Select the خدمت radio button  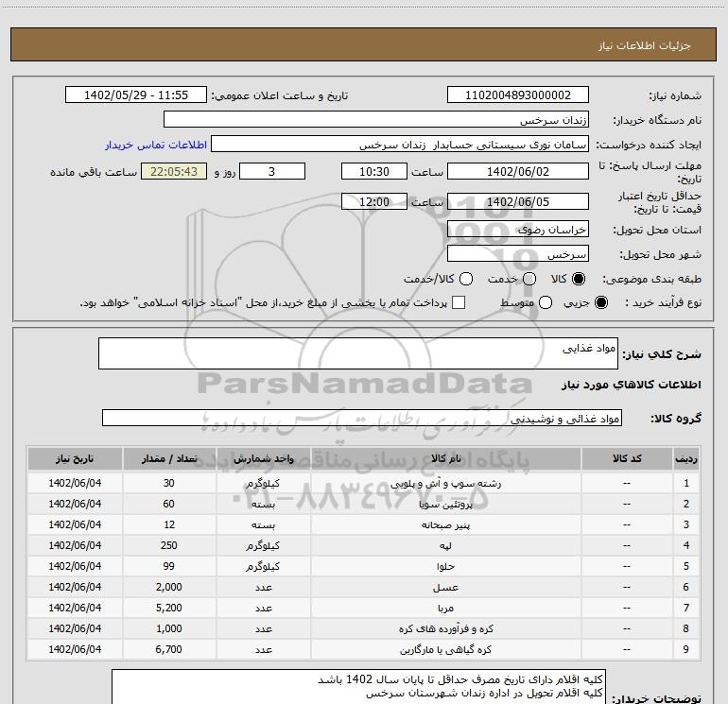529,279
